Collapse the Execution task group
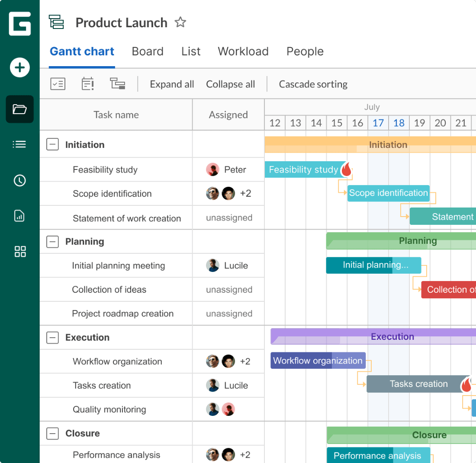 [52, 337]
